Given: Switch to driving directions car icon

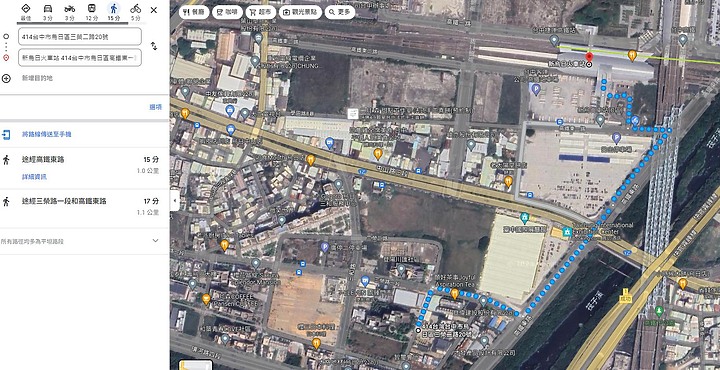Looking at the screenshot, I should point(48,8).
